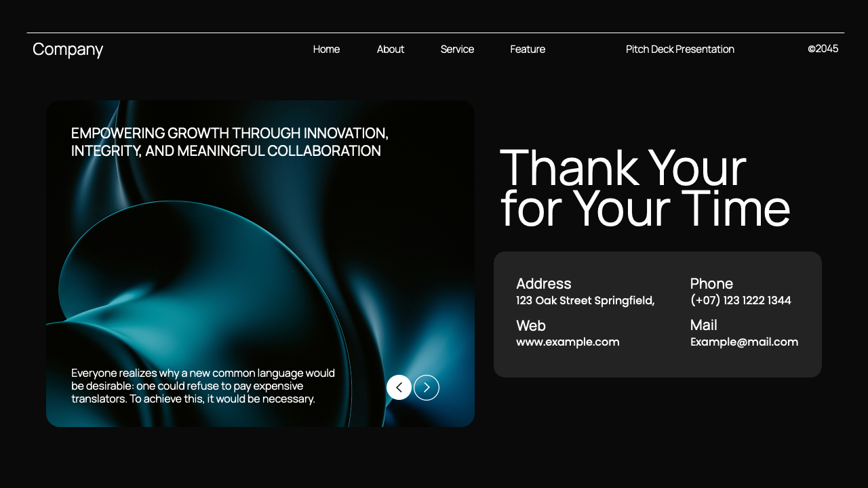868x488 pixels.
Task: Click the Mail label
Action: [x=704, y=325]
